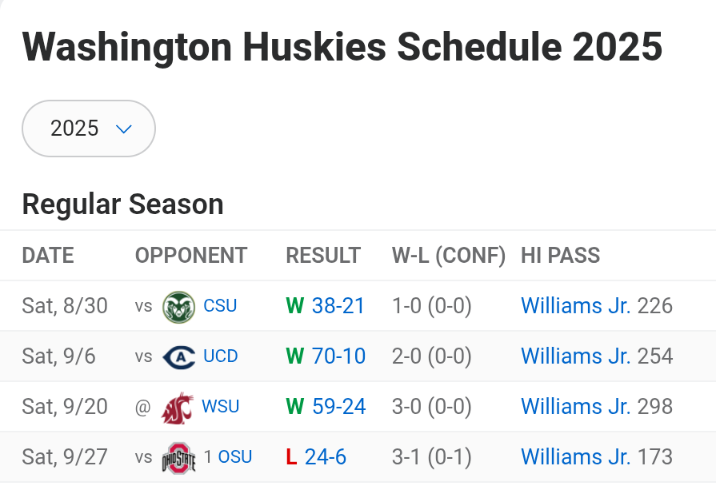Open Williams Jr. link in the WSU row

coord(576,406)
